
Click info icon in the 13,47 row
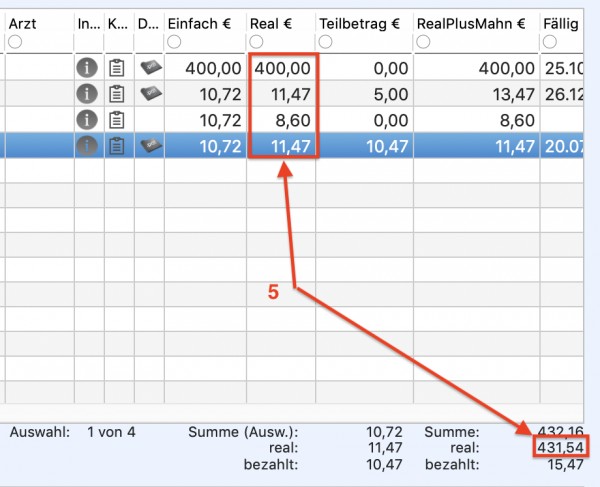(x=87, y=94)
